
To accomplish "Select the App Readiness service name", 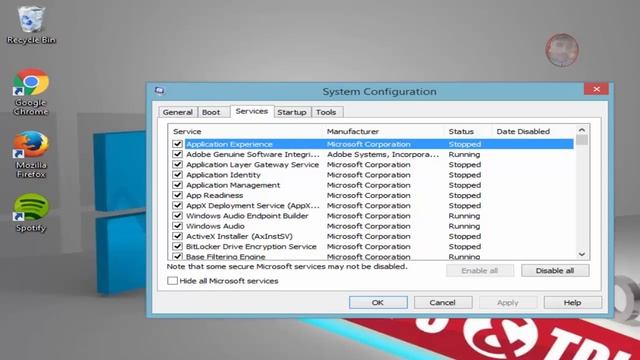I will point(215,195).
